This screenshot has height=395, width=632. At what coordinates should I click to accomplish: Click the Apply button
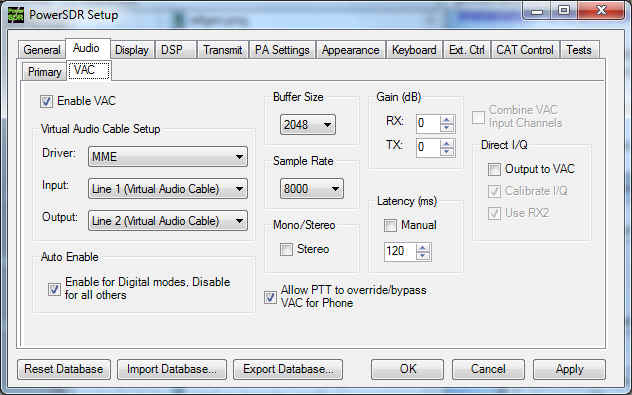[569, 369]
